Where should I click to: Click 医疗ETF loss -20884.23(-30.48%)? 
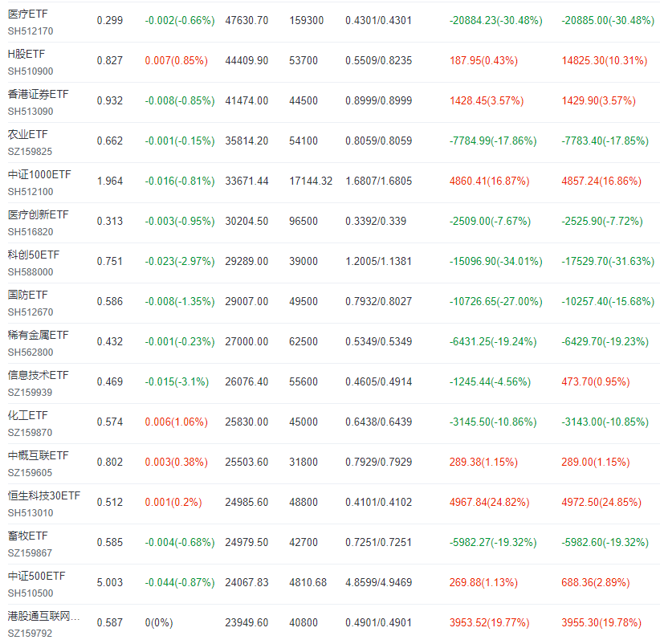coord(496,21)
